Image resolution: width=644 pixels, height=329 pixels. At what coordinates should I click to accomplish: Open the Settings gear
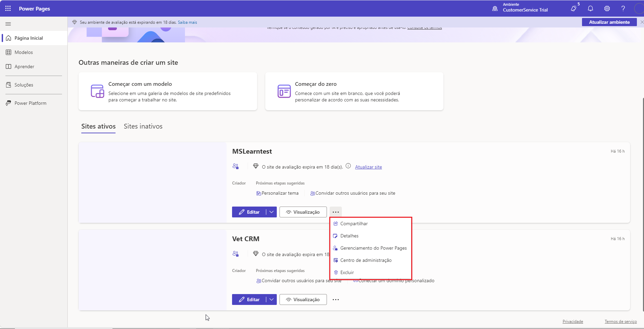(607, 8)
